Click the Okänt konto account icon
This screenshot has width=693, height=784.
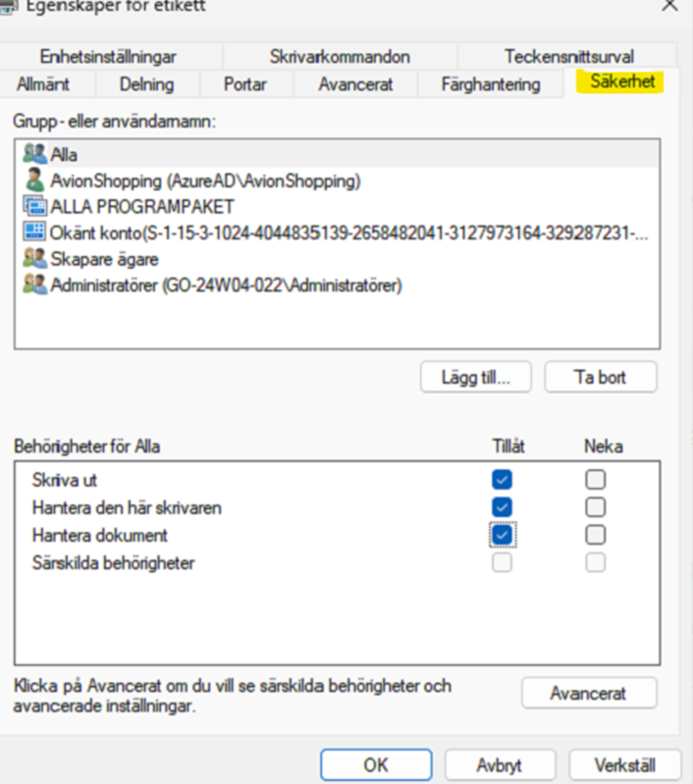[x=34, y=233]
